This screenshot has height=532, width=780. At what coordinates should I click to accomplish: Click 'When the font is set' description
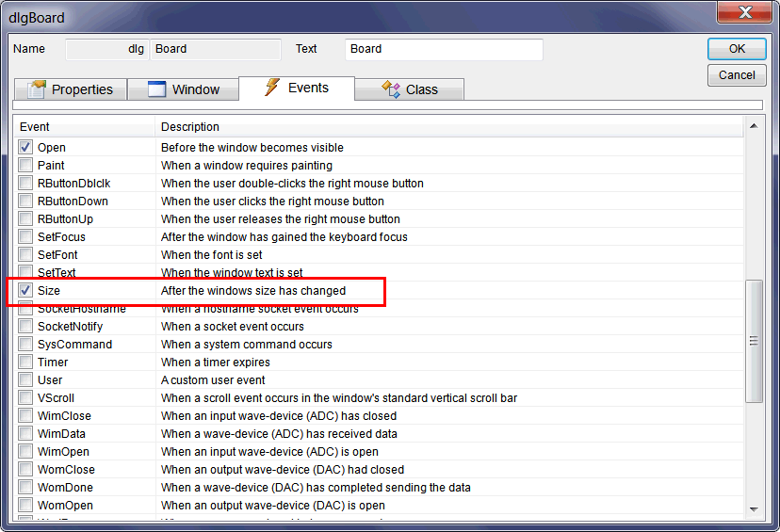[211, 255]
